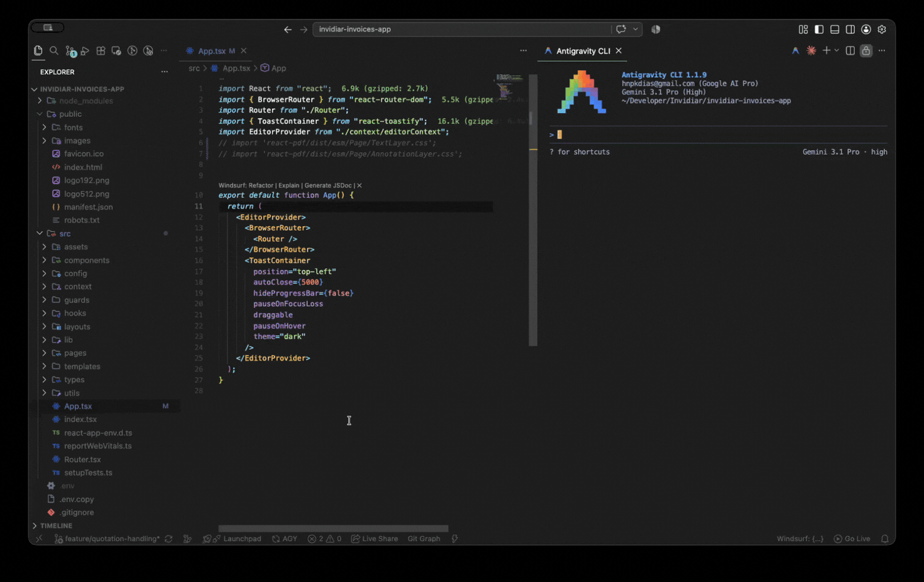This screenshot has height=582, width=924.
Task: Open the Run and Debug view
Action: [85, 51]
